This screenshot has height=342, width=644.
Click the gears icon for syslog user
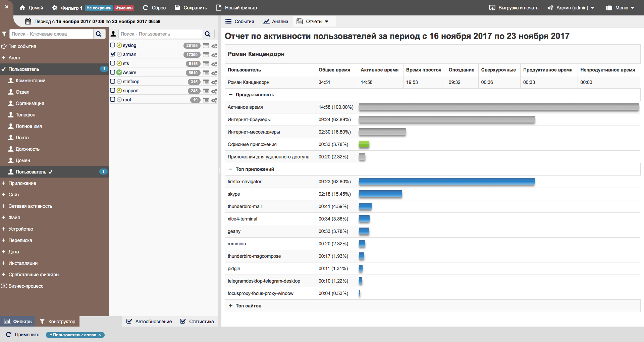[x=214, y=46]
